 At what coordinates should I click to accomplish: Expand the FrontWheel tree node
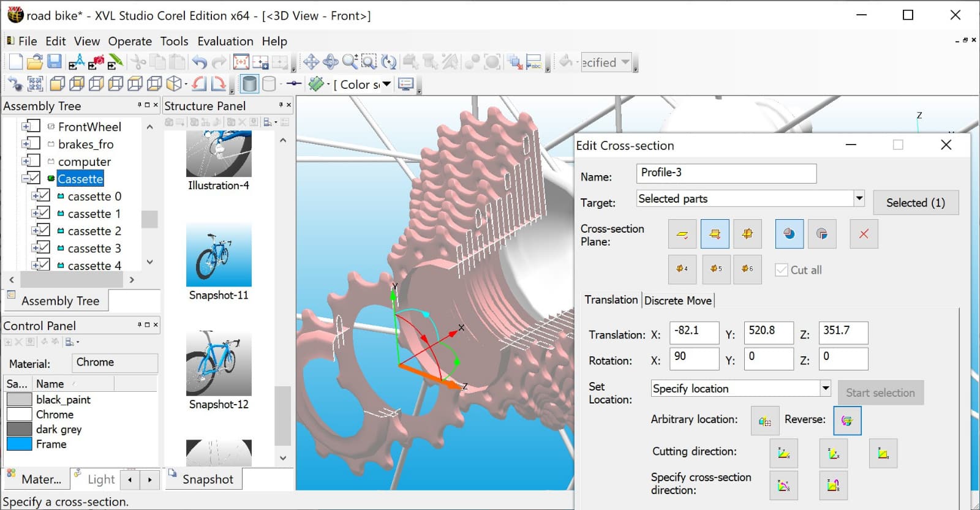point(26,127)
